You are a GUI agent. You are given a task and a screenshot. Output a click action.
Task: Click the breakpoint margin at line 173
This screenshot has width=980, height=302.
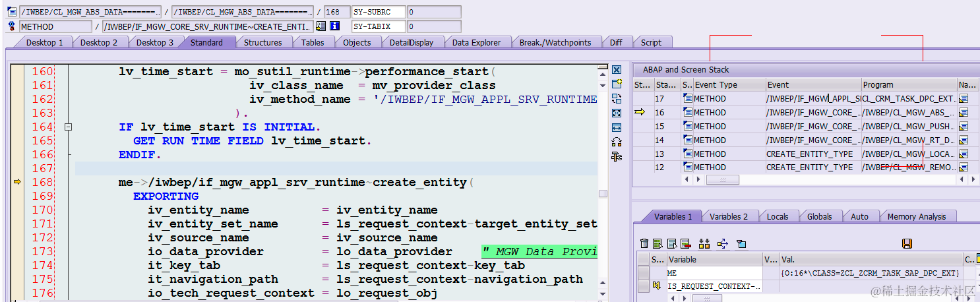(17, 251)
